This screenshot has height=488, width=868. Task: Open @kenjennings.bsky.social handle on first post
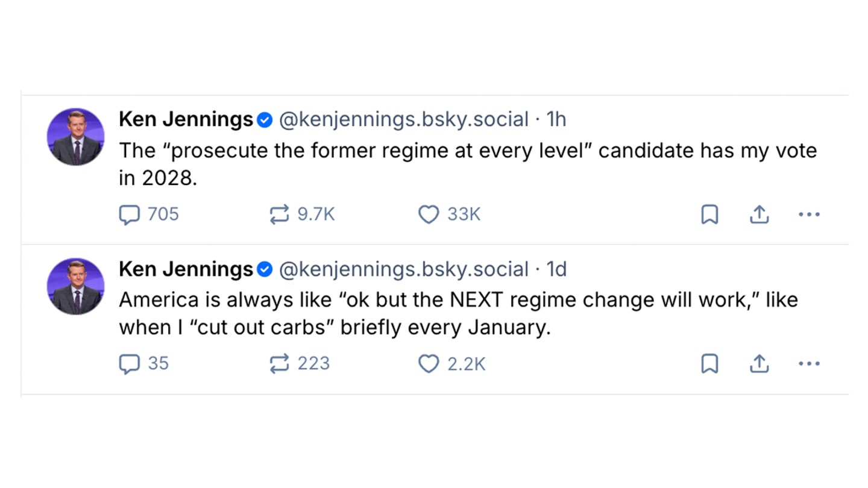pyautogui.click(x=403, y=119)
